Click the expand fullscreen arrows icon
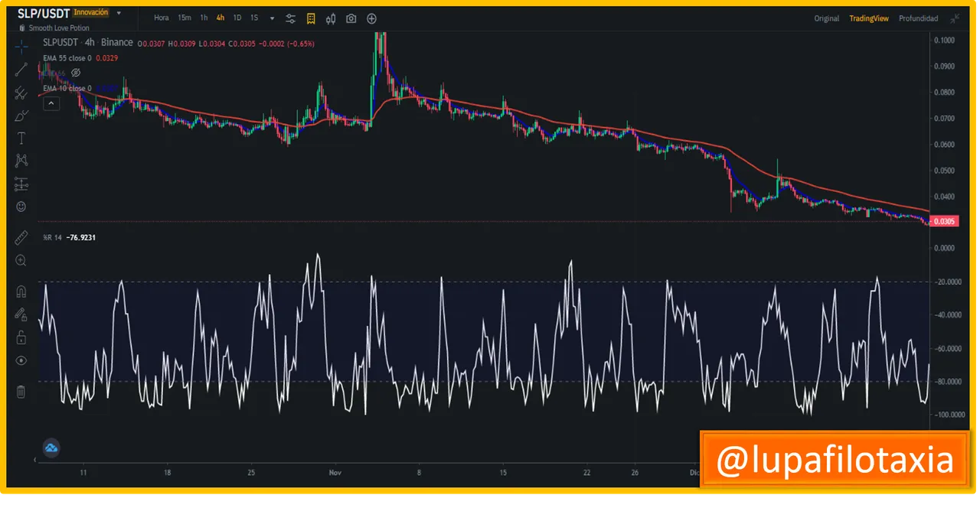Viewport: 980px width, 508px height. tap(955, 18)
